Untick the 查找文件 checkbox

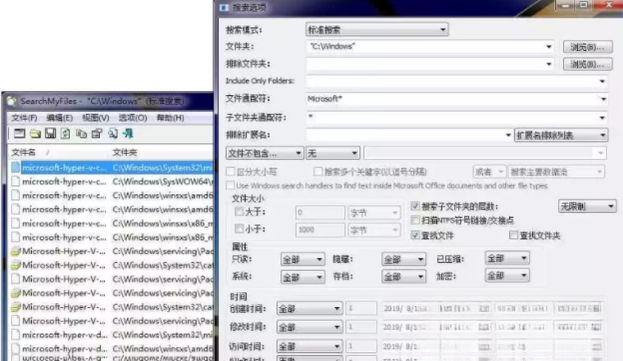click(x=415, y=236)
